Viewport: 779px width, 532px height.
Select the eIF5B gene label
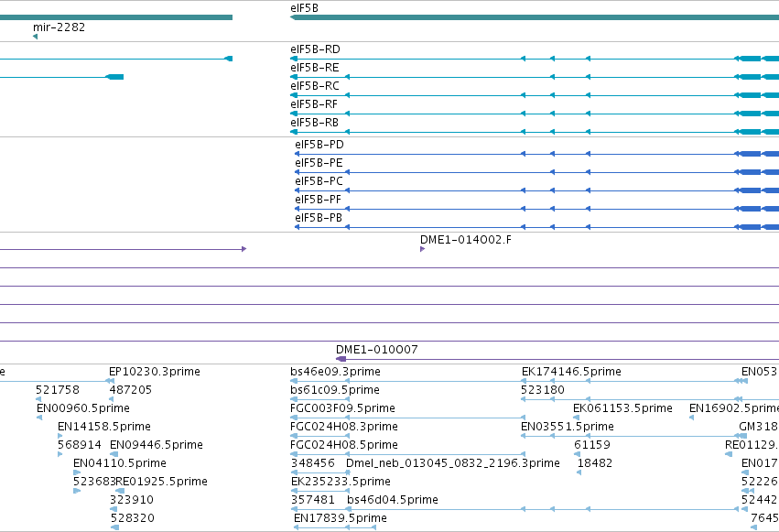click(x=304, y=8)
